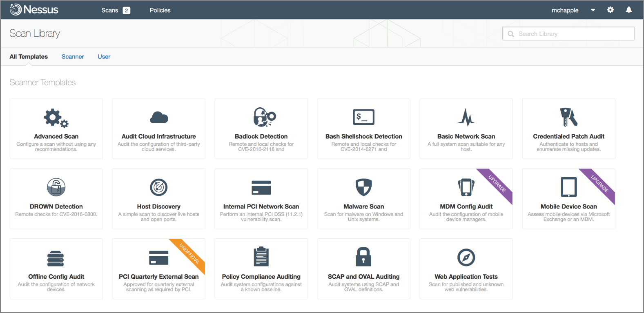Click the Badlock Detection lock icon
The image size is (644, 313).
(265, 117)
